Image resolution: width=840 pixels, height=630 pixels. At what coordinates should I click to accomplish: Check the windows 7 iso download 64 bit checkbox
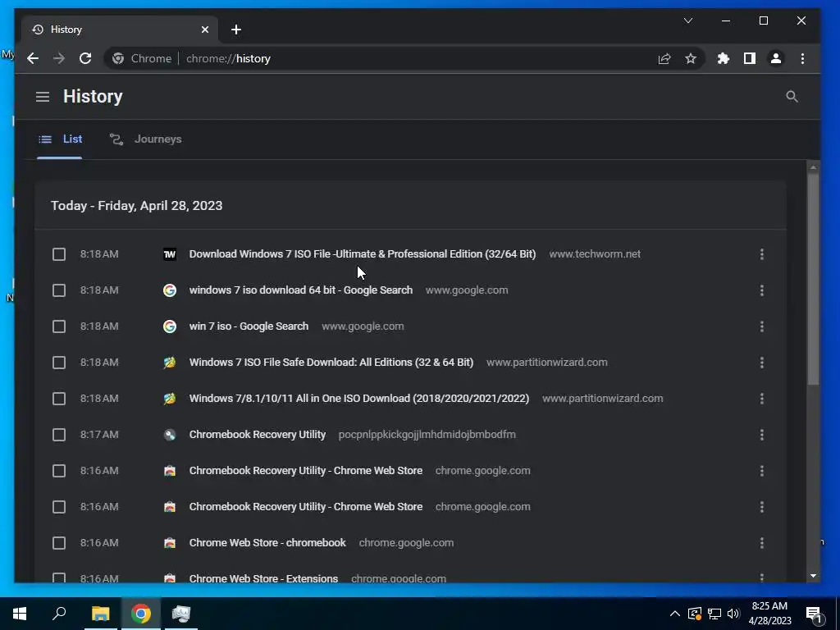[59, 290]
